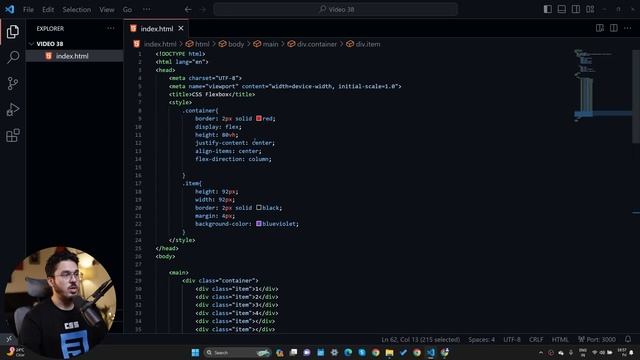Split the editor right
640x360 pixels.
click(613, 28)
